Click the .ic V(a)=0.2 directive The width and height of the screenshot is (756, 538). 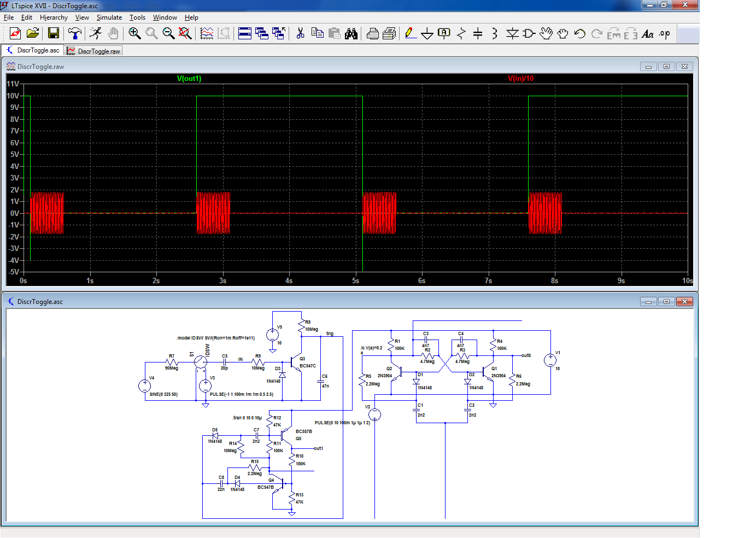pyautogui.click(x=372, y=348)
